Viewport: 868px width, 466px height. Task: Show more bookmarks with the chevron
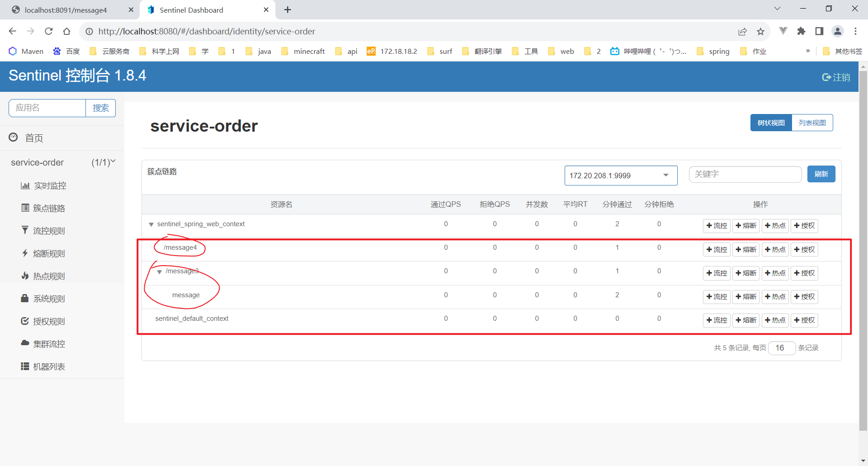tap(808, 51)
